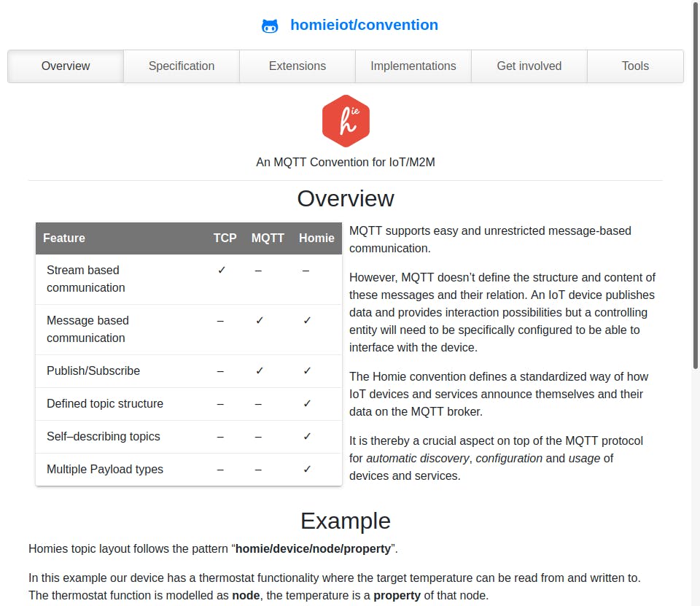Click the red Homie hexagon logo

click(346, 121)
